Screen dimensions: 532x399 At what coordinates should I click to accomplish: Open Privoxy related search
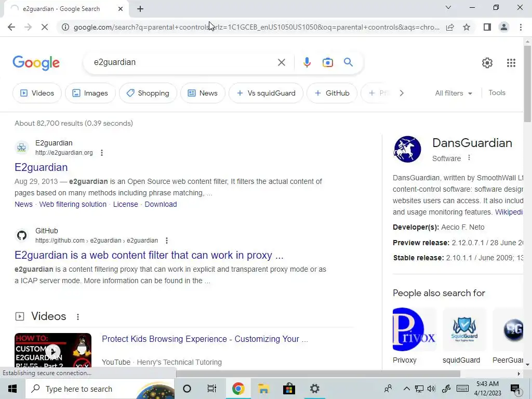(x=414, y=336)
